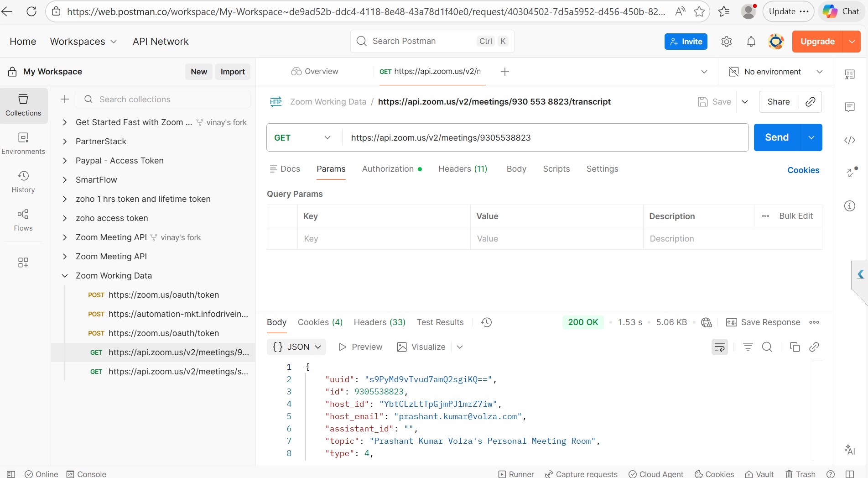The height and width of the screenshot is (478, 868).
Task: Click the response link icon
Action: 814,347
